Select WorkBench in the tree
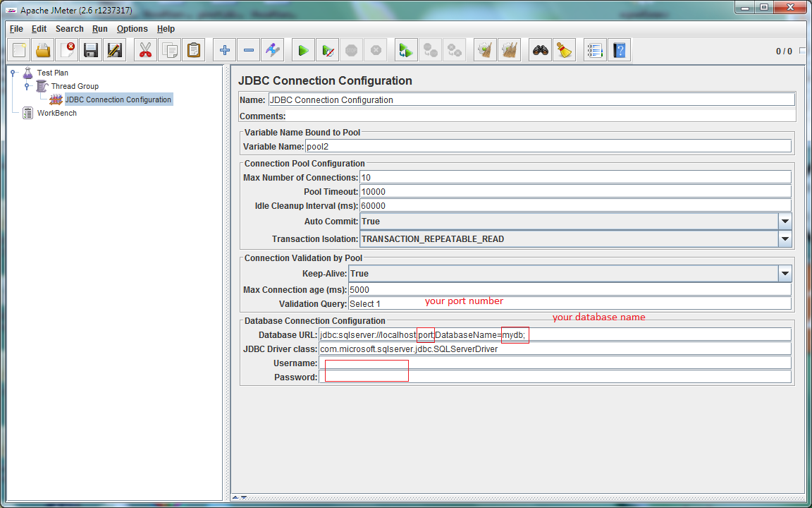Viewport: 812px width, 508px height. pos(56,113)
